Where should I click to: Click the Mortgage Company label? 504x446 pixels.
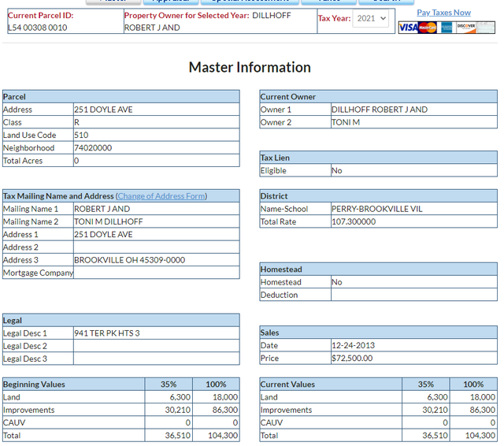(x=39, y=273)
